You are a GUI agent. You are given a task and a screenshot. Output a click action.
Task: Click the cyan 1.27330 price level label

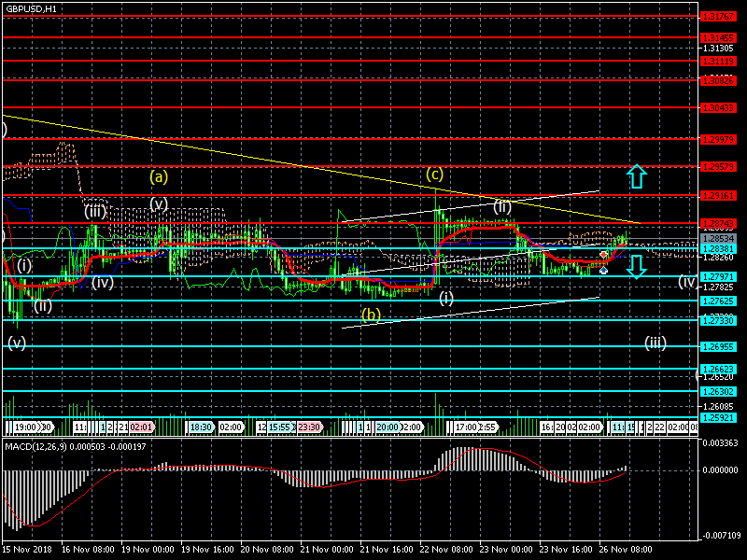[x=718, y=321]
